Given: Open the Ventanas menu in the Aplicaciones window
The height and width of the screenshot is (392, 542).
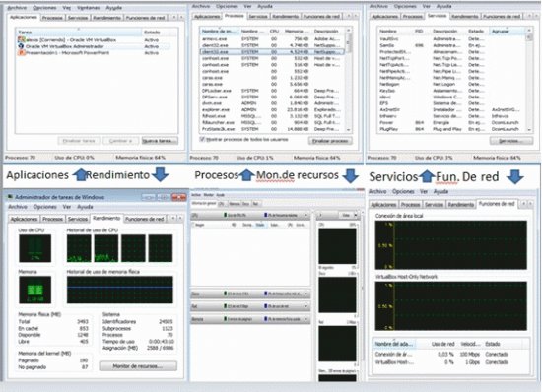Looking at the screenshot, I should coord(89,7).
